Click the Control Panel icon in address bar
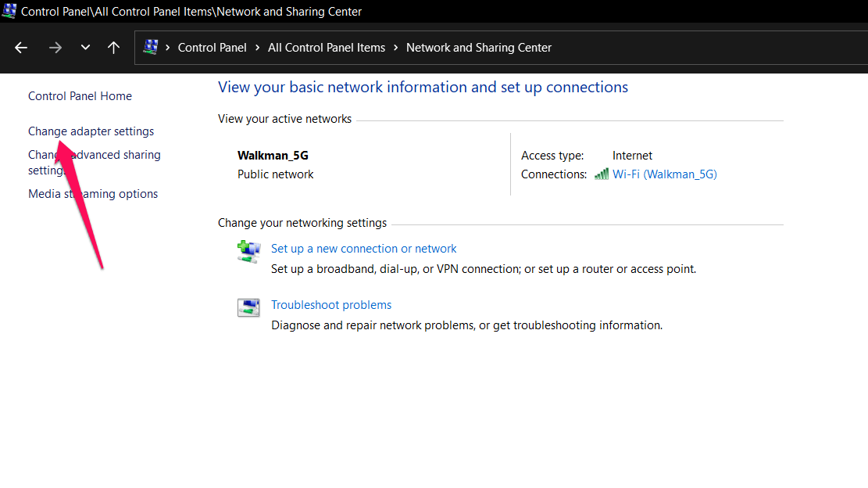Viewport: 868px width, 488px height. pyautogui.click(x=151, y=48)
